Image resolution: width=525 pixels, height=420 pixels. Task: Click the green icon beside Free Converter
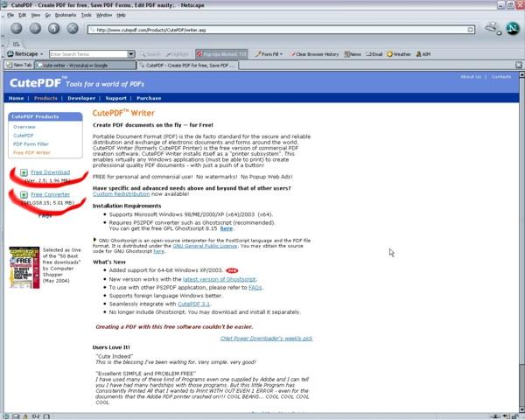tap(24, 194)
